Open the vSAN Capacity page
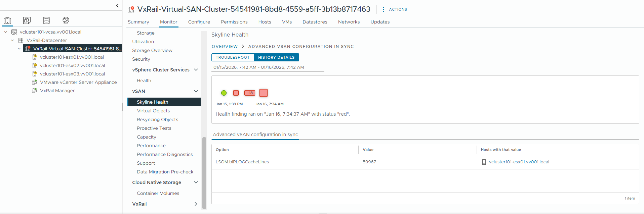Viewport: 644px width, 214px height. tap(147, 137)
